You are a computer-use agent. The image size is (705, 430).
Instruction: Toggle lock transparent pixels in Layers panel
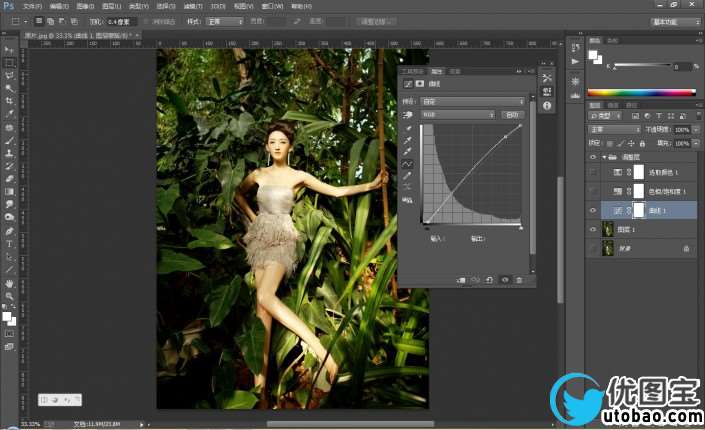pos(610,143)
